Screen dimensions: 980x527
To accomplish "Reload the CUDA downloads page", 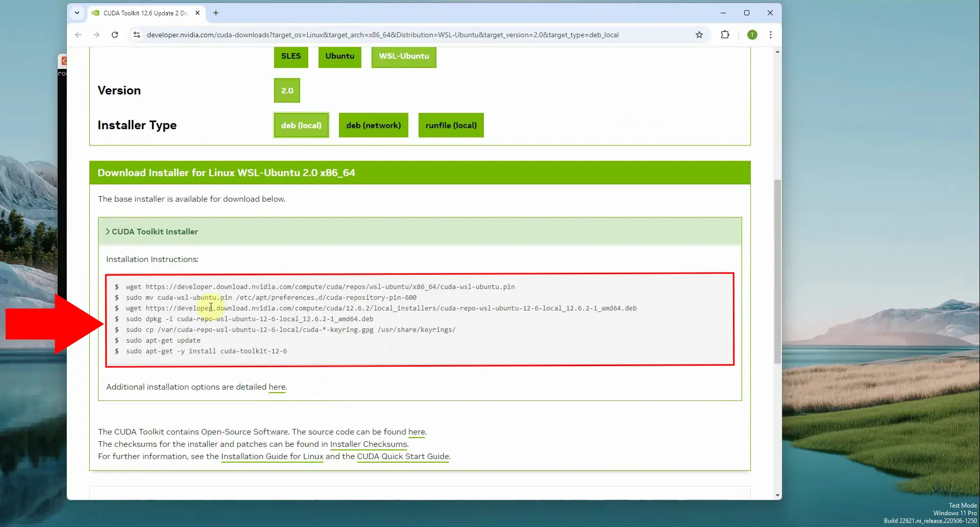I will coord(115,35).
